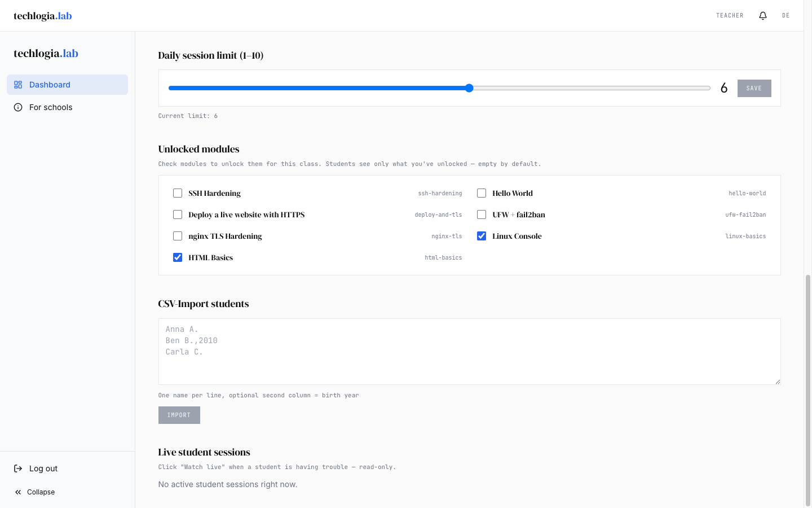
Task: Click the html-basics slug text
Action: (443, 257)
